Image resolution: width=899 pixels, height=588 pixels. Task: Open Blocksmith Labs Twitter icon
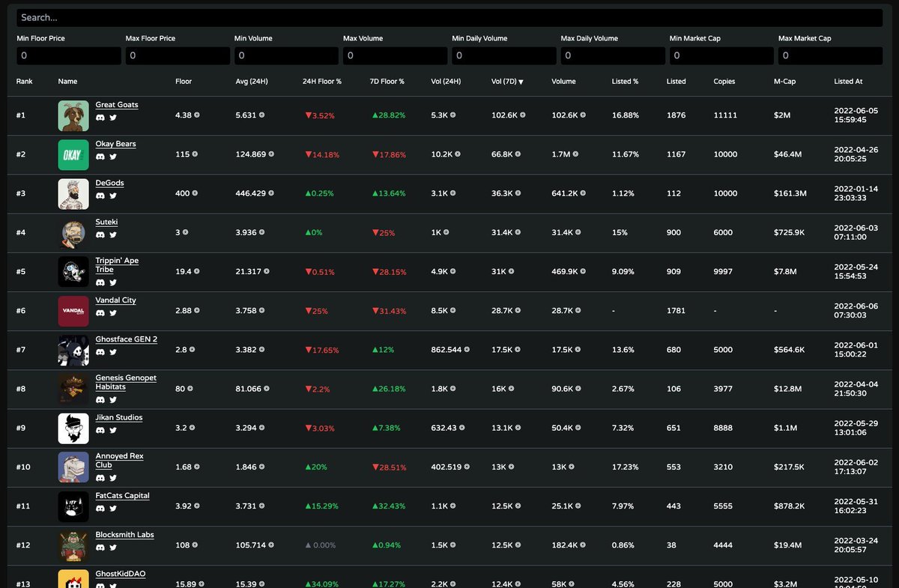coord(113,548)
